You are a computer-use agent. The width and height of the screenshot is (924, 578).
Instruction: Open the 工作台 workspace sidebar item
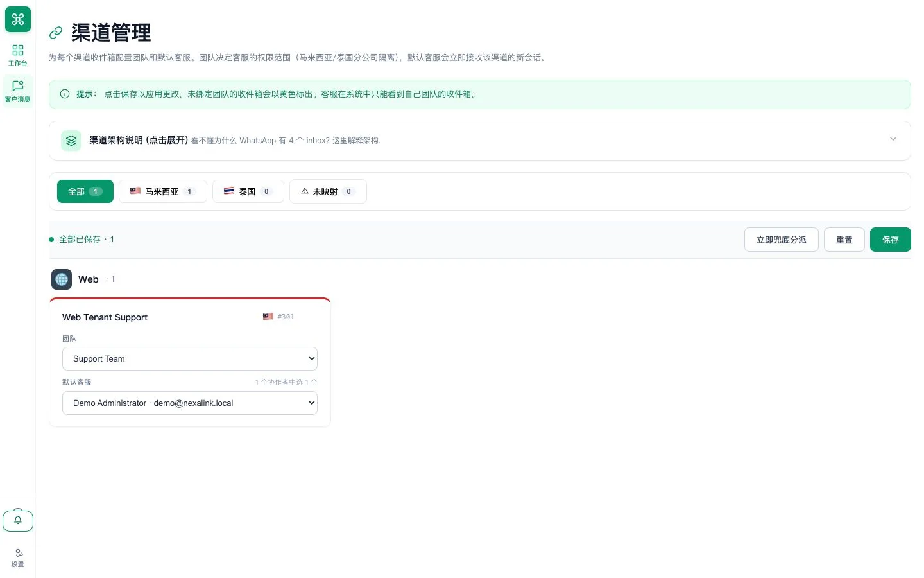click(18, 55)
